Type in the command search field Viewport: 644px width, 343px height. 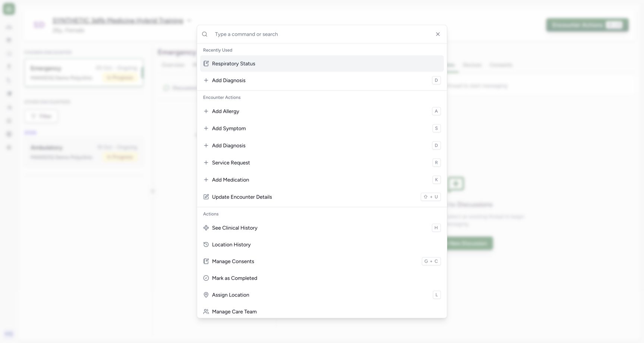(322, 34)
